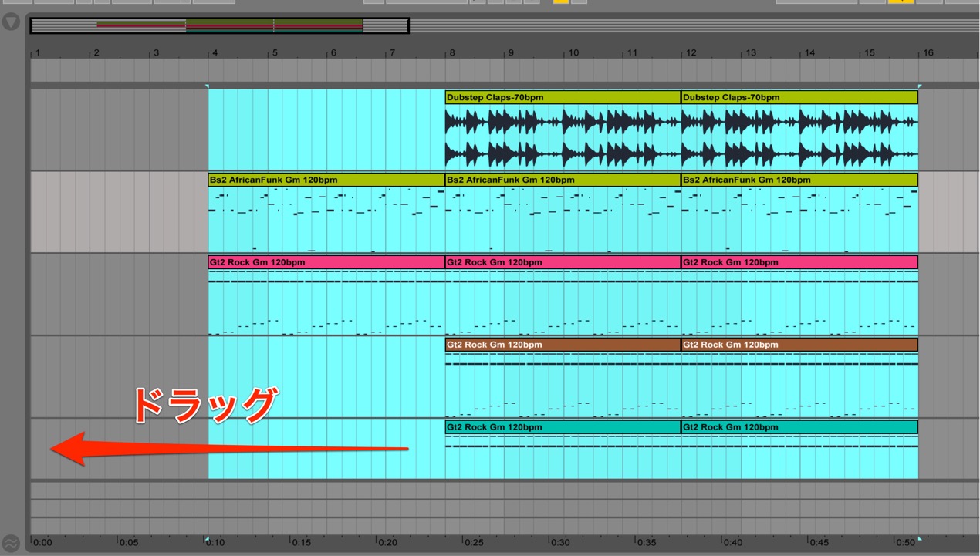Select Dubstep Claps-70bpm clip starting at bar 12

coord(799,97)
